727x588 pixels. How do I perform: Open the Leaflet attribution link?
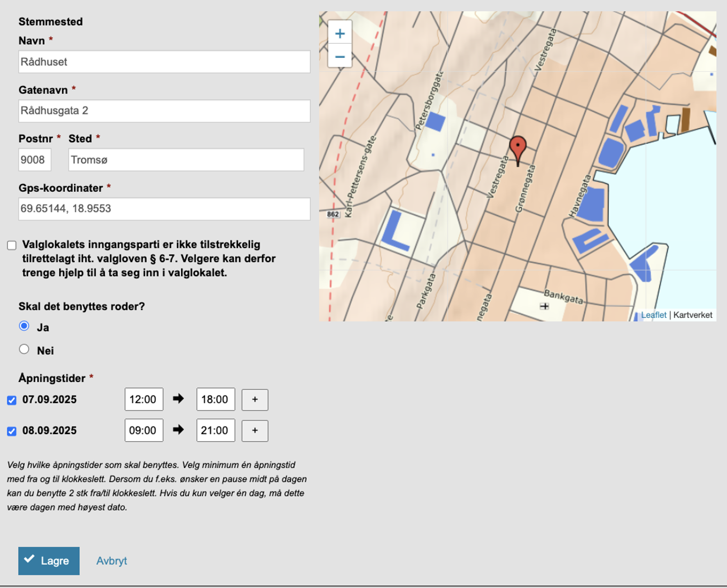[653, 315]
